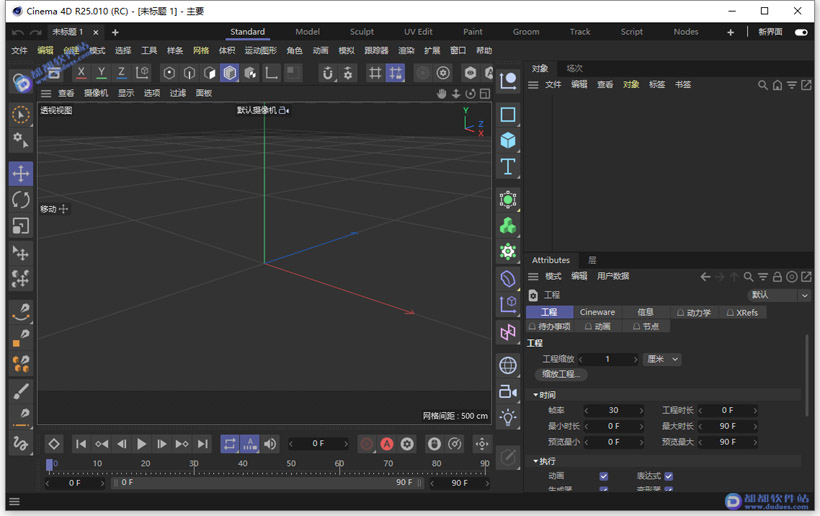Collapse the 时间 section
This screenshot has height=516, width=820.
pos(536,395)
